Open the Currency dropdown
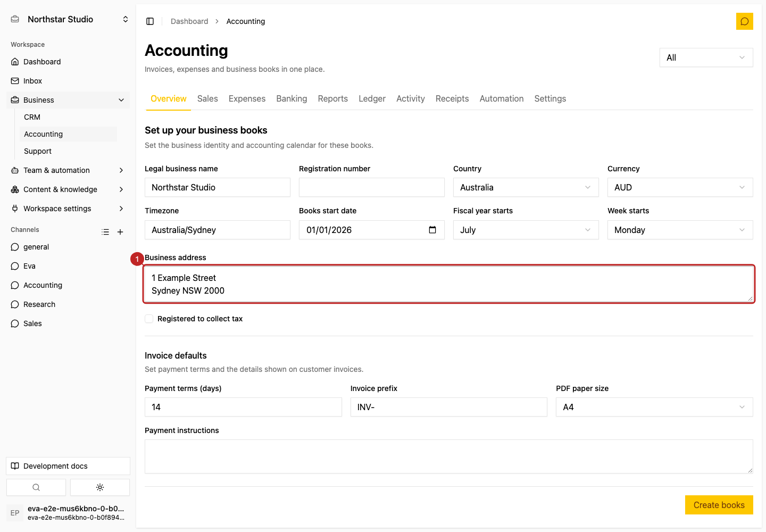This screenshot has height=532, width=766. [x=680, y=187]
